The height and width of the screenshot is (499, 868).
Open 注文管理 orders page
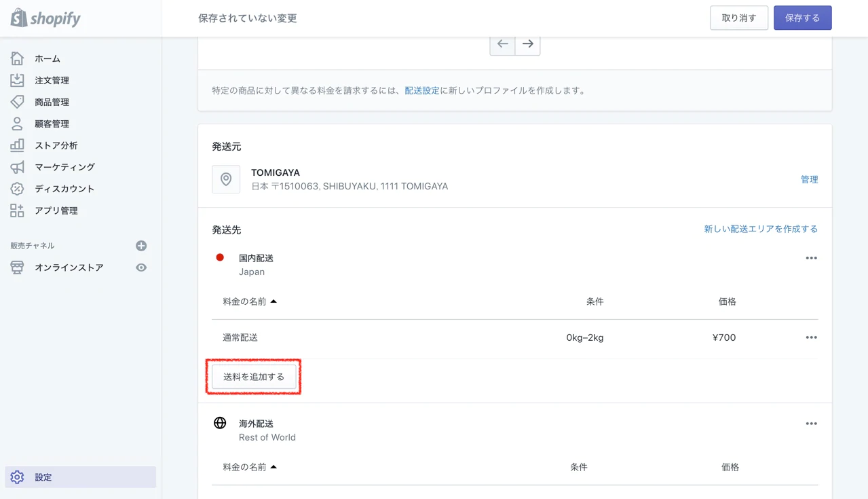click(52, 81)
